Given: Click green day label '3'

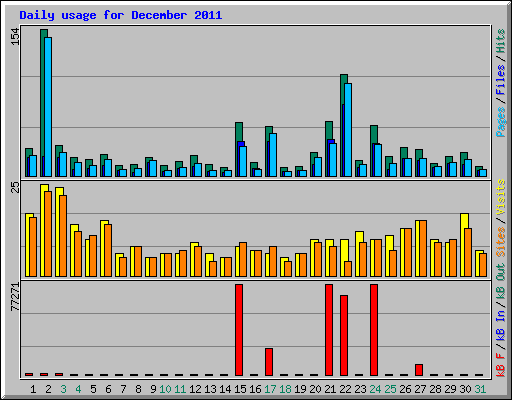Looking at the screenshot, I should click(x=63, y=389).
